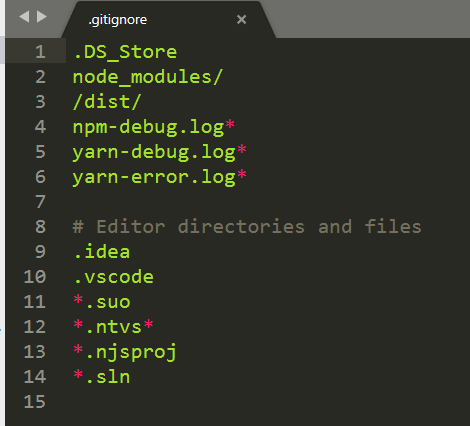470x426 pixels.
Task: Click the *.njsproj entry
Action: 125,352
